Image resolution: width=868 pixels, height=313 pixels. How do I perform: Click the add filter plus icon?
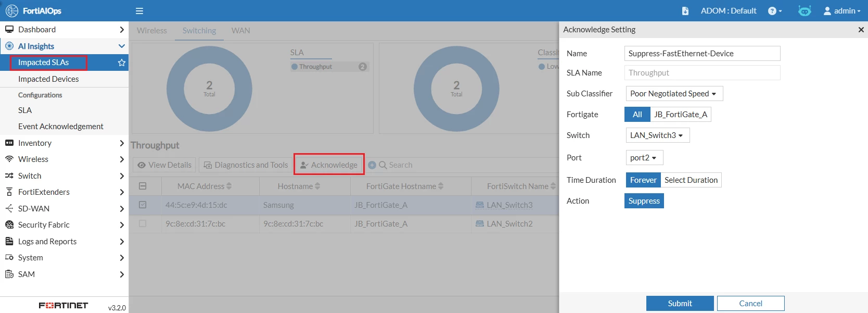tap(372, 165)
